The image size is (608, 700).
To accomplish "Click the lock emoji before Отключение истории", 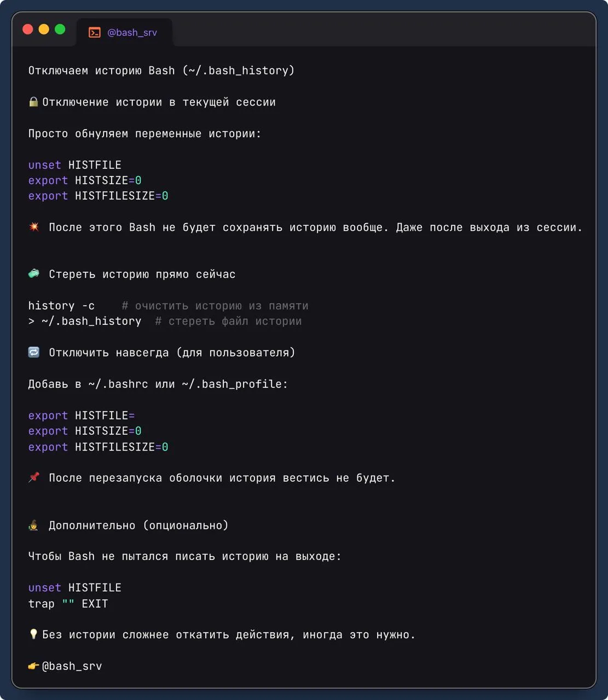I will [33, 102].
